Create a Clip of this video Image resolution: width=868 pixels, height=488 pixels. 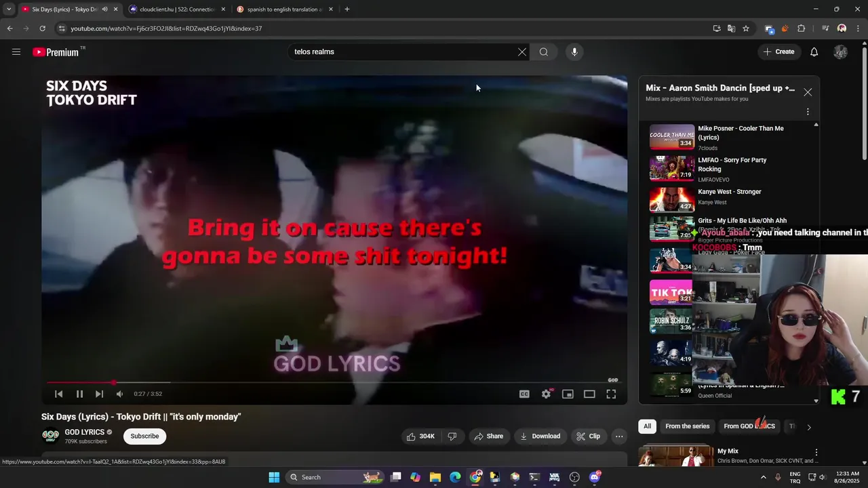[x=588, y=436]
